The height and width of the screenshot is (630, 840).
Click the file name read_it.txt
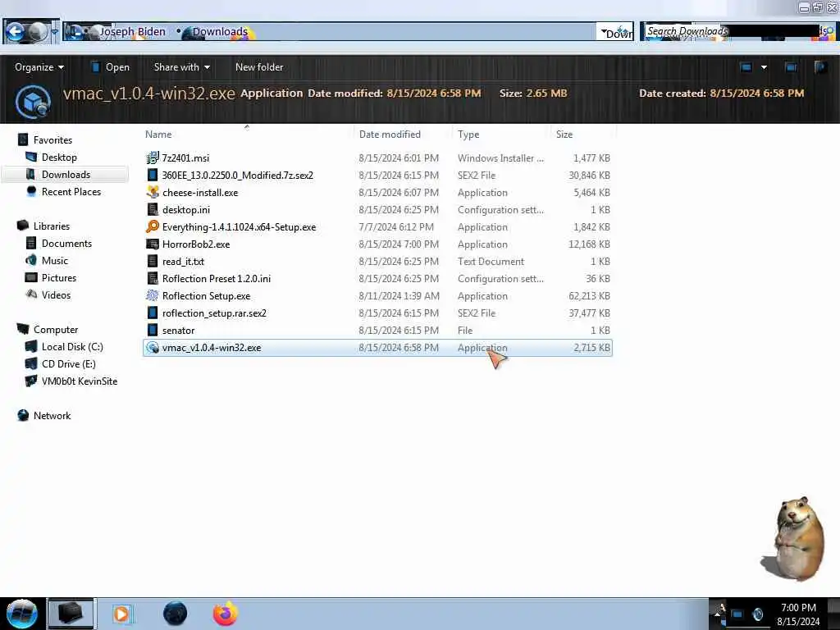point(183,262)
